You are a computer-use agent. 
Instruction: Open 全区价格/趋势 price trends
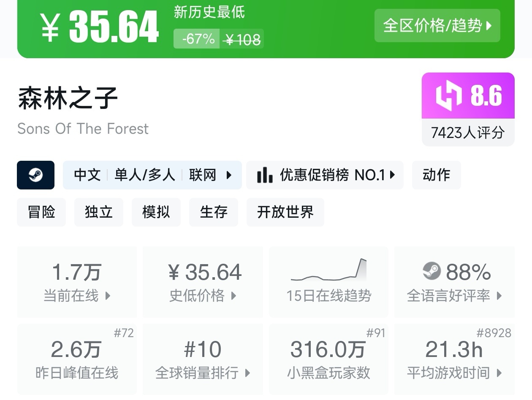pyautogui.click(x=437, y=26)
